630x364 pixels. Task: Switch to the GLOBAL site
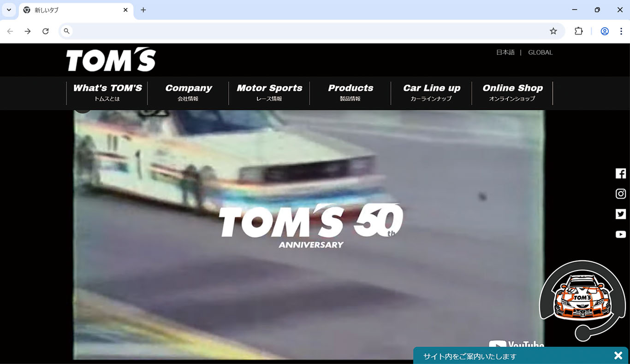[540, 53]
